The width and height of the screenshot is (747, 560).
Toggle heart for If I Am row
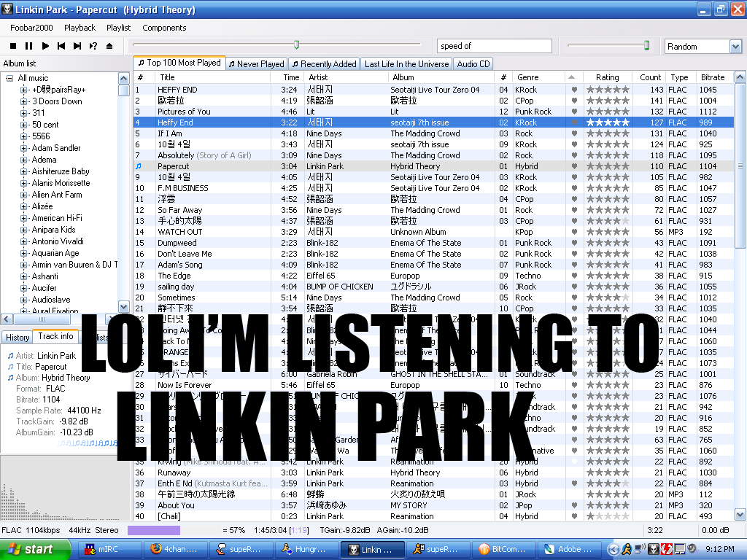[574, 133]
